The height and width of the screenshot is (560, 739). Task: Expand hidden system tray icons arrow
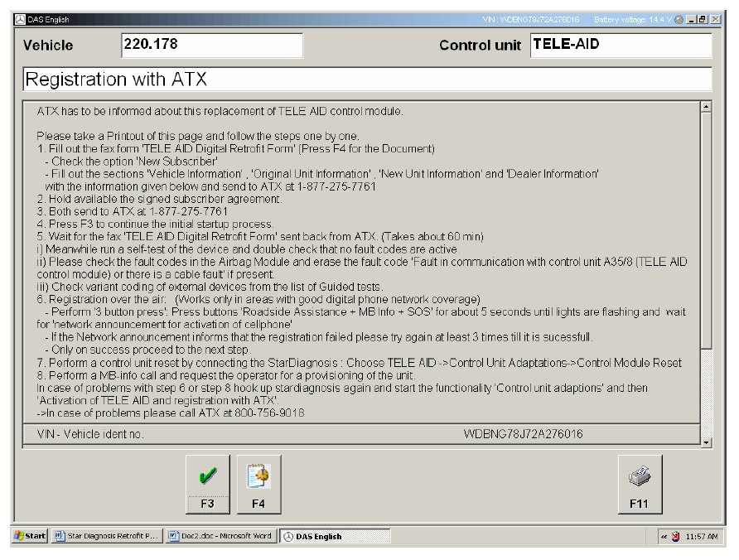[664, 536]
